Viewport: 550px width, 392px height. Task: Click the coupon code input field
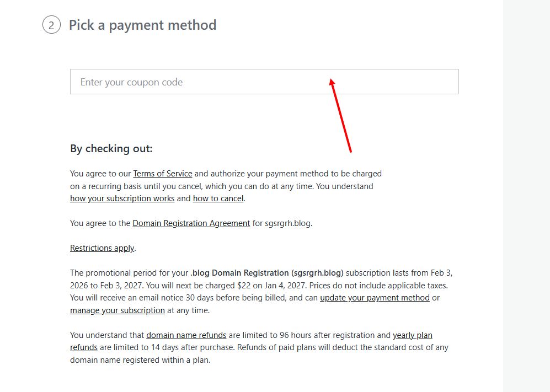point(264,82)
